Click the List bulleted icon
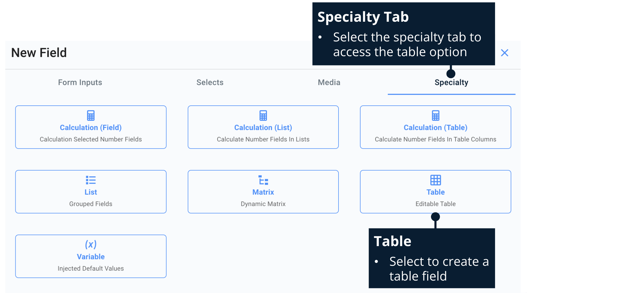 pos(91,180)
